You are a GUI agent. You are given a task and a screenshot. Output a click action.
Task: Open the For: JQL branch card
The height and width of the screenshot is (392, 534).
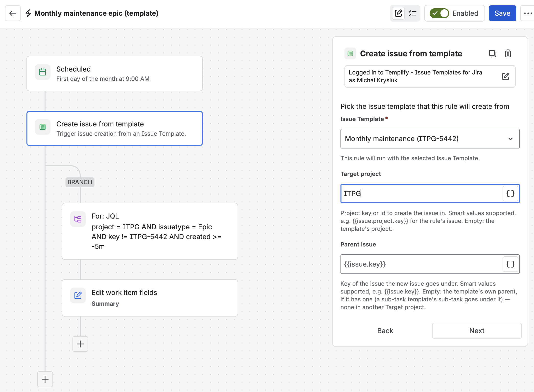pos(150,231)
